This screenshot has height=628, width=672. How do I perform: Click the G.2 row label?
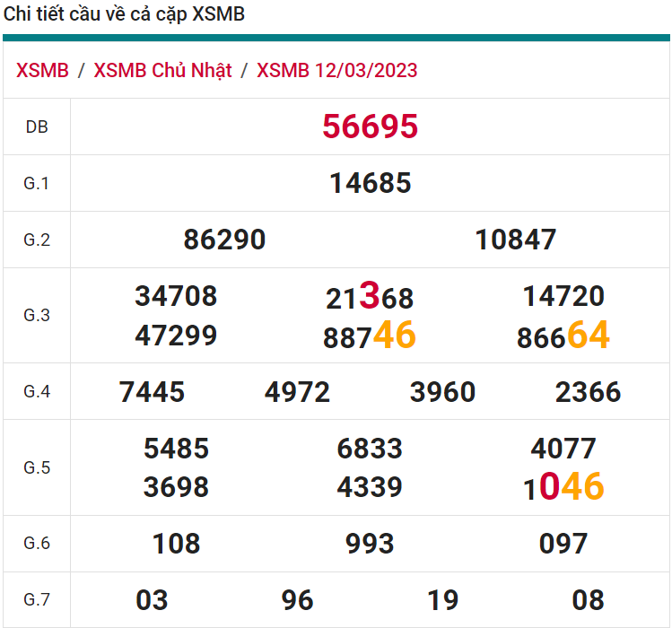pyautogui.click(x=37, y=240)
